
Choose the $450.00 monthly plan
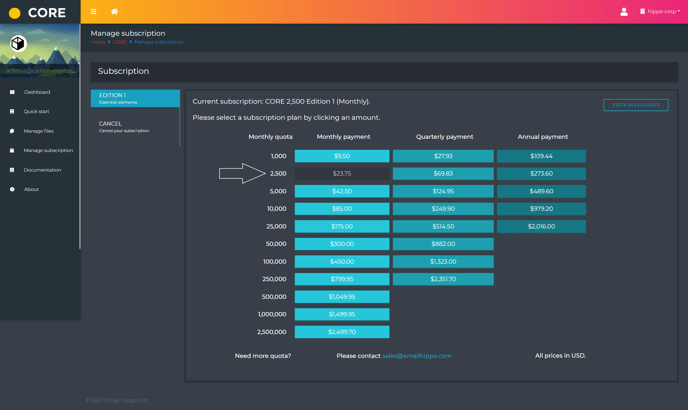coord(342,261)
